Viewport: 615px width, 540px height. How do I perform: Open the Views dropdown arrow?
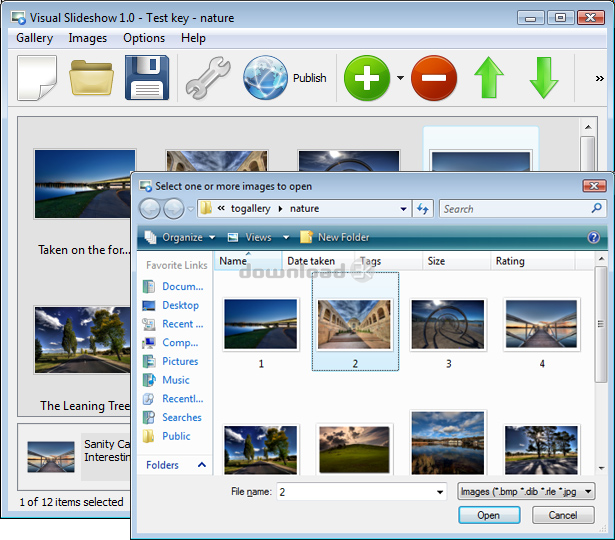286,237
